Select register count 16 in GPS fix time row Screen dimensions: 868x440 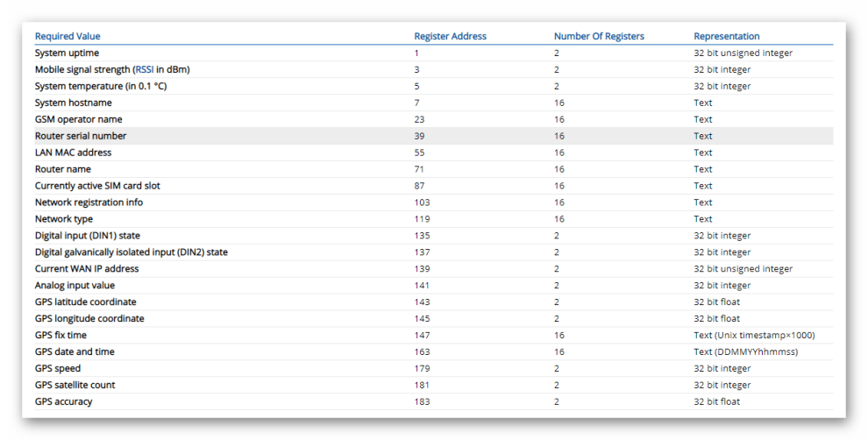click(559, 336)
